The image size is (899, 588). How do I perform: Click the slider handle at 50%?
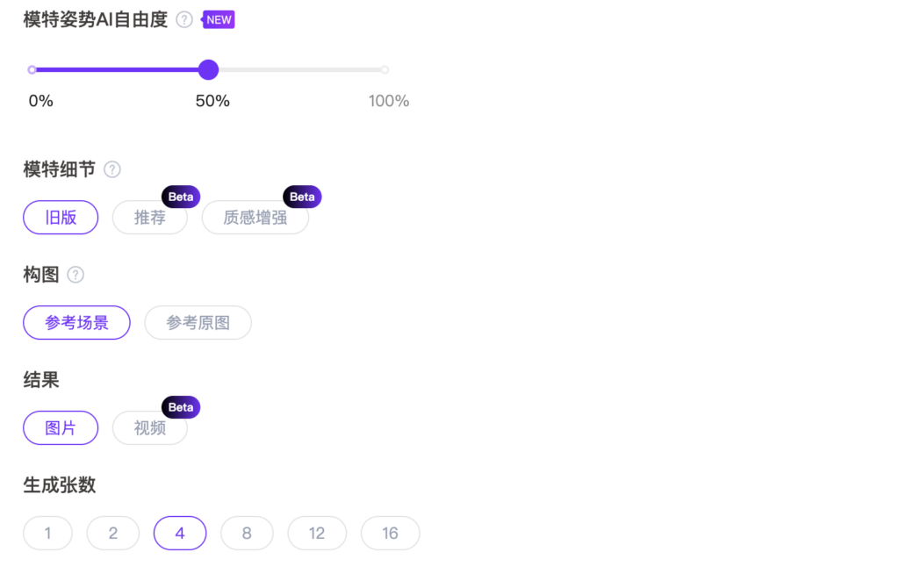tap(208, 69)
